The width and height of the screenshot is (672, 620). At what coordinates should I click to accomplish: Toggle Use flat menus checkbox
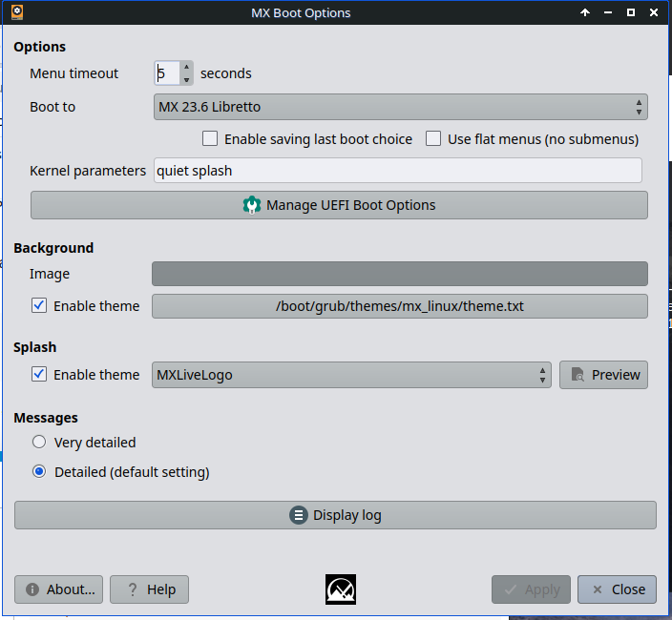434,139
